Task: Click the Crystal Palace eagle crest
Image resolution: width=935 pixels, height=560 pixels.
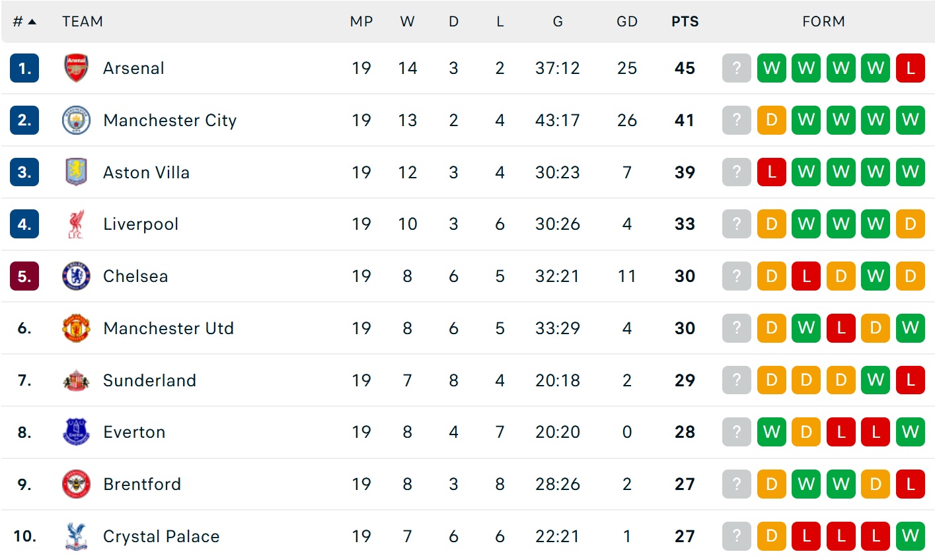Action: point(76,536)
